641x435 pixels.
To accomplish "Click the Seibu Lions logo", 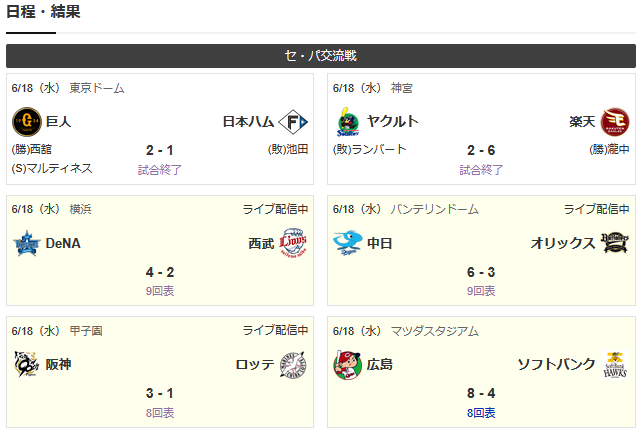I will click(293, 242).
